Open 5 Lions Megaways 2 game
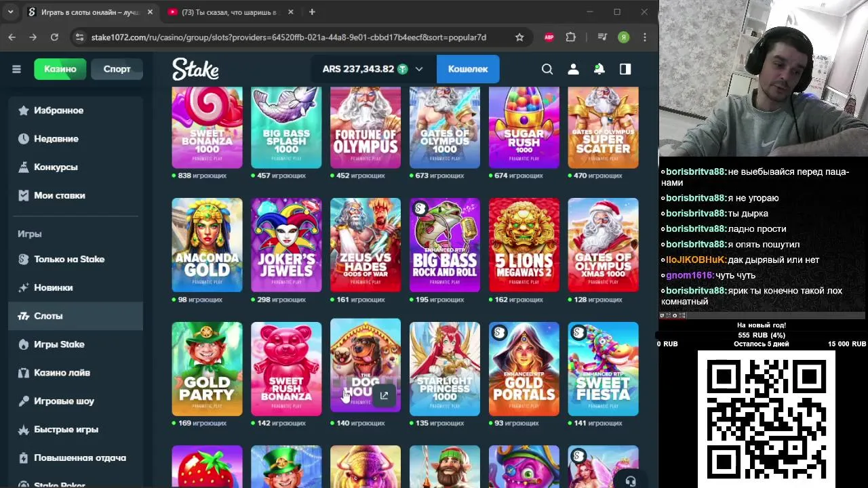The width and height of the screenshot is (868, 488). [x=524, y=245]
